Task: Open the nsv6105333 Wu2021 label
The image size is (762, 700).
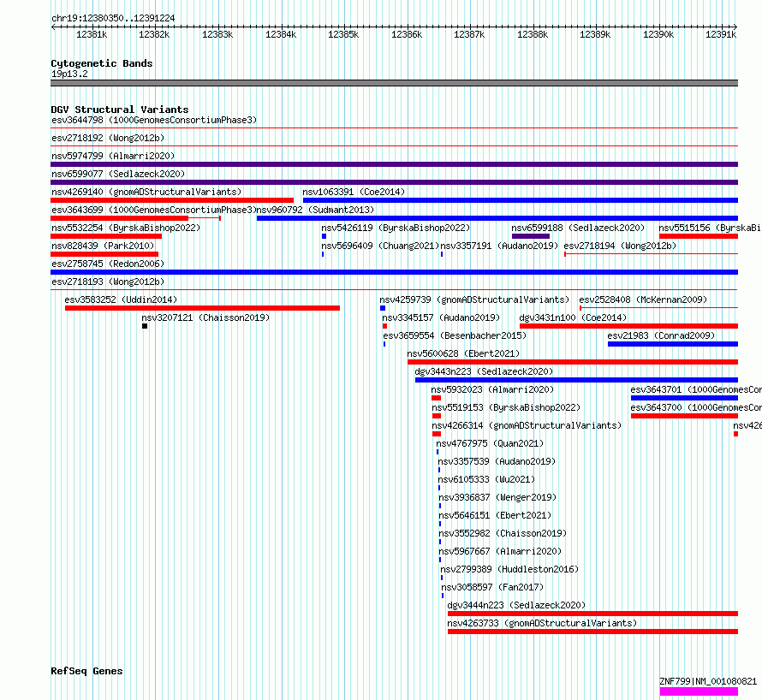Action: 486,479
